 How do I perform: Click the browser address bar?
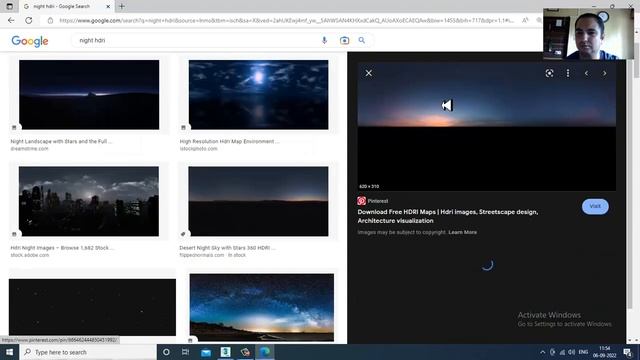tap(286, 20)
